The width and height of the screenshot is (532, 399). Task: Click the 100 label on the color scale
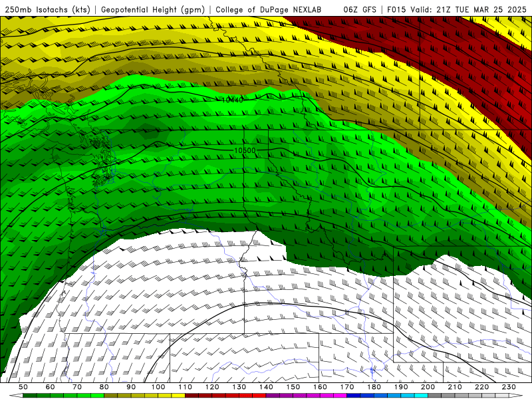158,387
